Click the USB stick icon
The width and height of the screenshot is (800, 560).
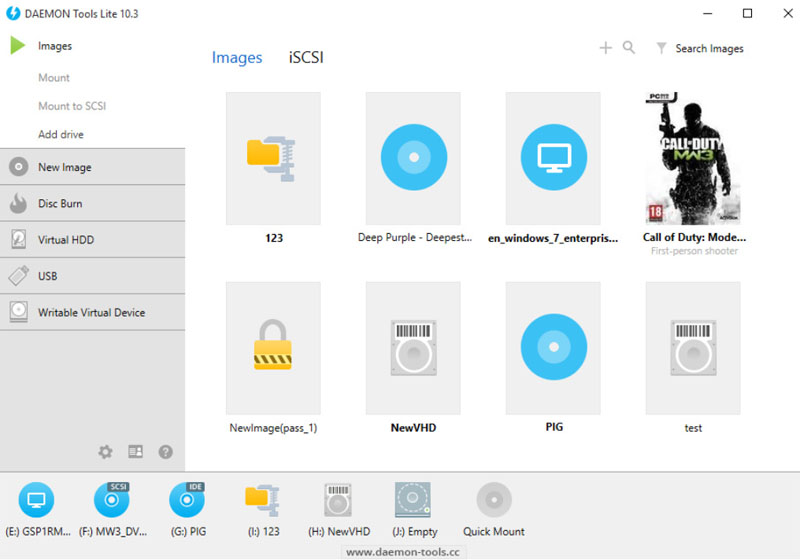click(18, 275)
